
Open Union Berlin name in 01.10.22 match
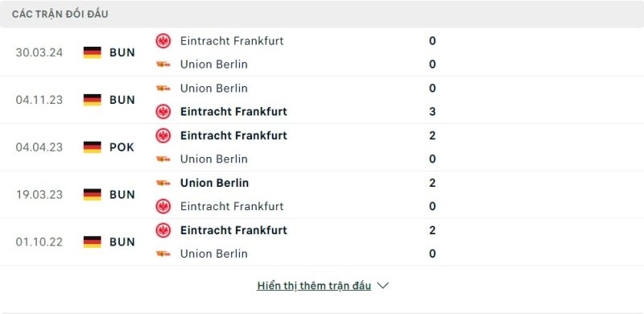[214, 254]
